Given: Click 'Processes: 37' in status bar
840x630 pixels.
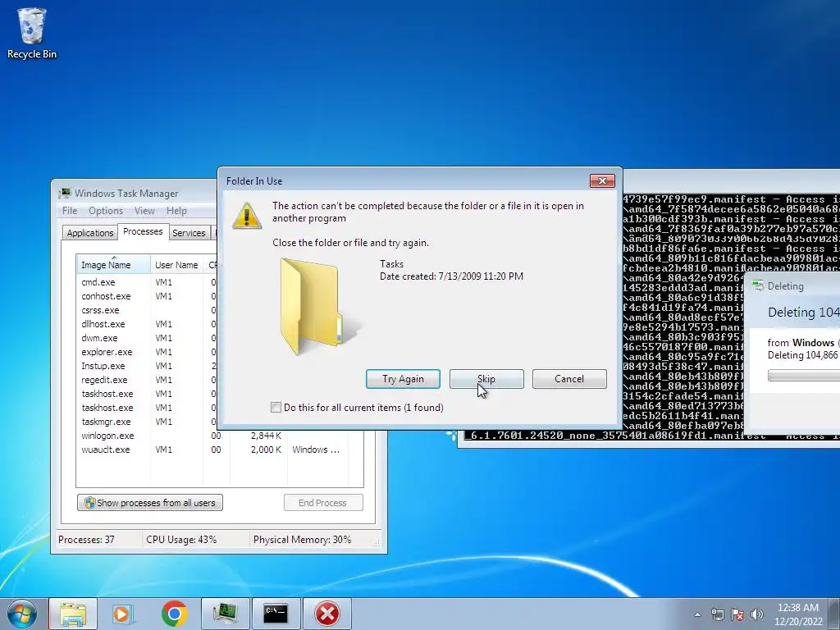Looking at the screenshot, I should [x=86, y=540].
